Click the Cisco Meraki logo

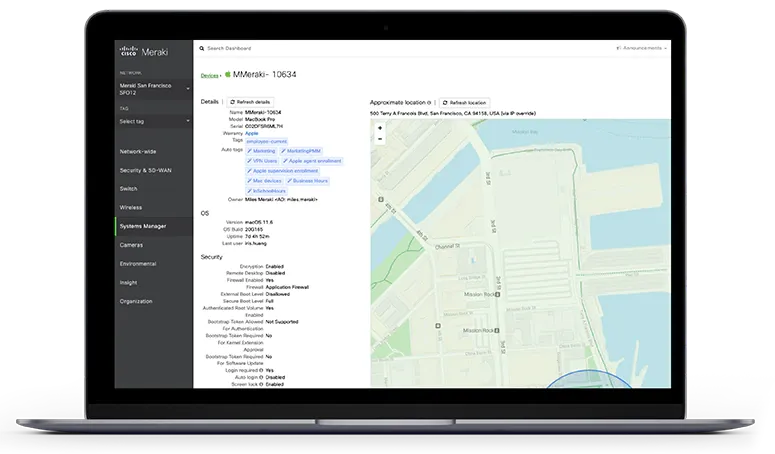[144, 51]
